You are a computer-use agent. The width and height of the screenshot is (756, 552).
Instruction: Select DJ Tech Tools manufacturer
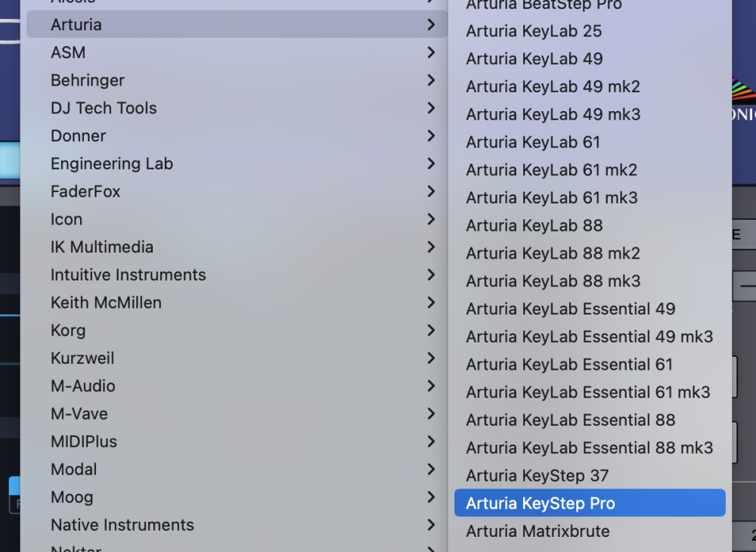pos(104,108)
